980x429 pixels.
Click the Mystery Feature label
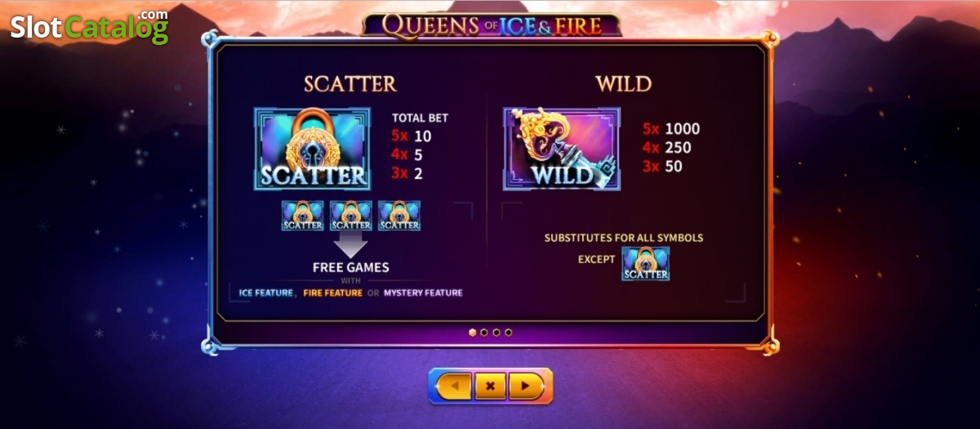423,293
